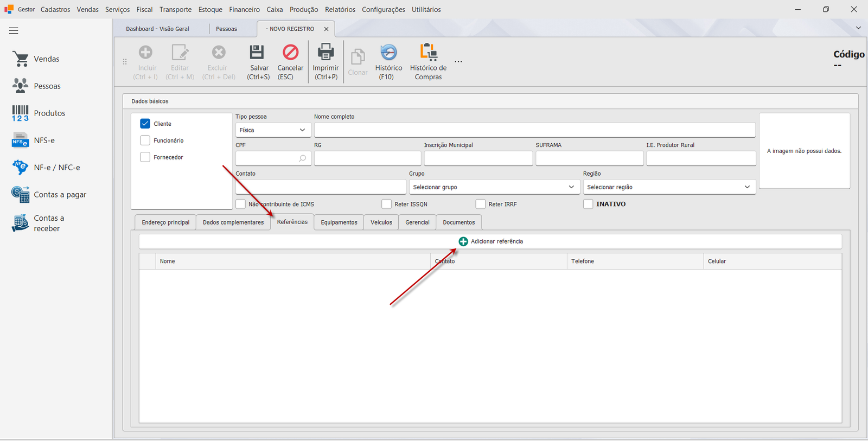Switch to the Dados complementares tab

pyautogui.click(x=233, y=222)
